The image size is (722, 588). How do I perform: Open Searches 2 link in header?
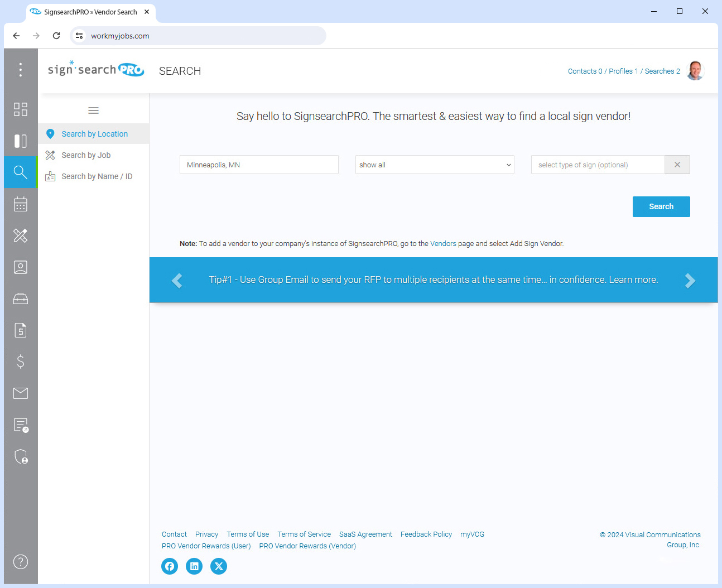(x=662, y=71)
